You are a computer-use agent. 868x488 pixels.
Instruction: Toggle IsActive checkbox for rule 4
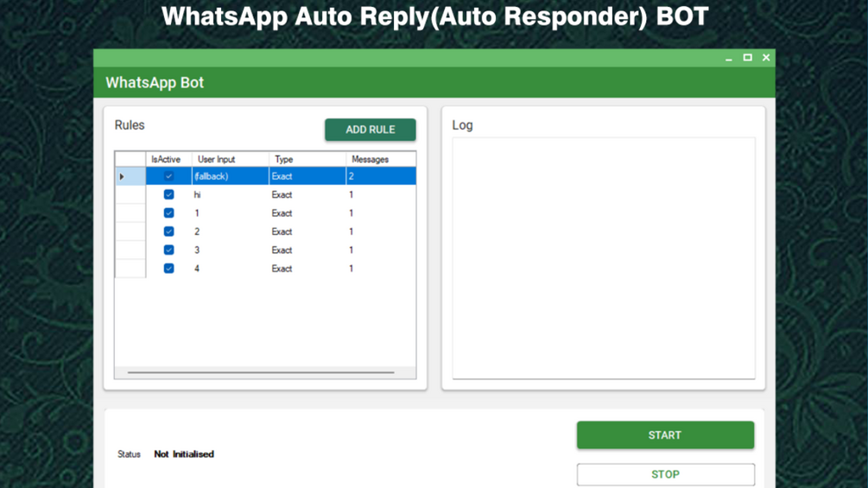(168, 269)
